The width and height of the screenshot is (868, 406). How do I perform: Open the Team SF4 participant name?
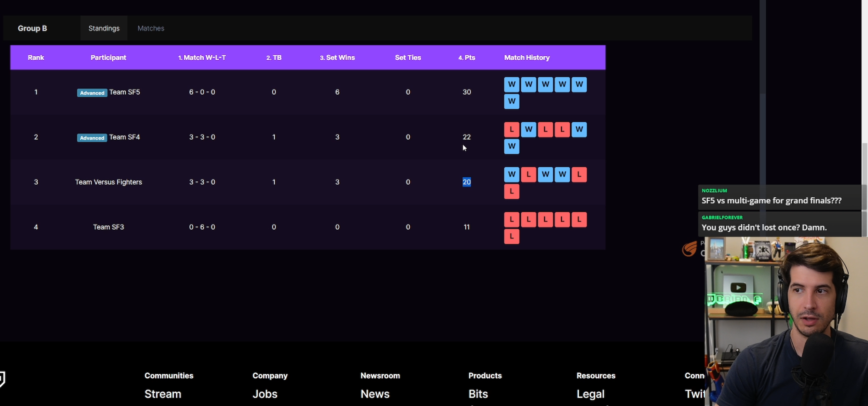tap(124, 137)
